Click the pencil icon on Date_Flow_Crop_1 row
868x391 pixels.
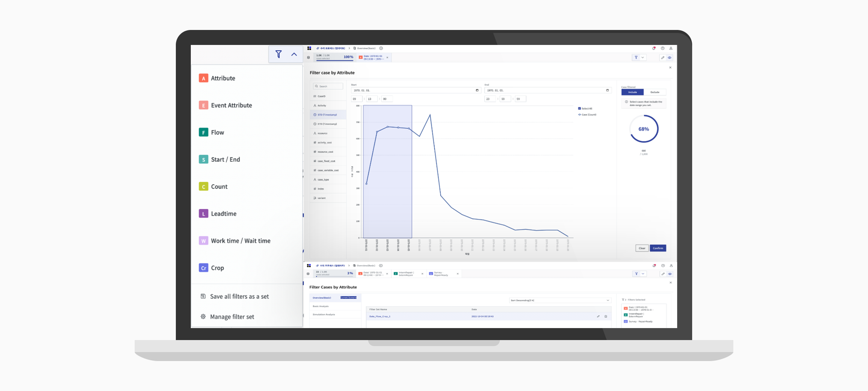(x=598, y=316)
